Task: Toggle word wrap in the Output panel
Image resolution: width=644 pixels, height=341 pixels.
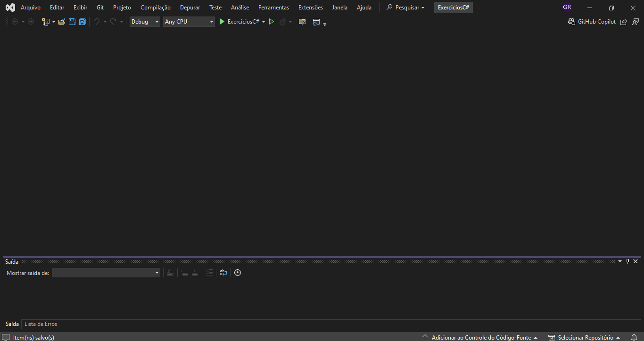Action: [x=223, y=273]
